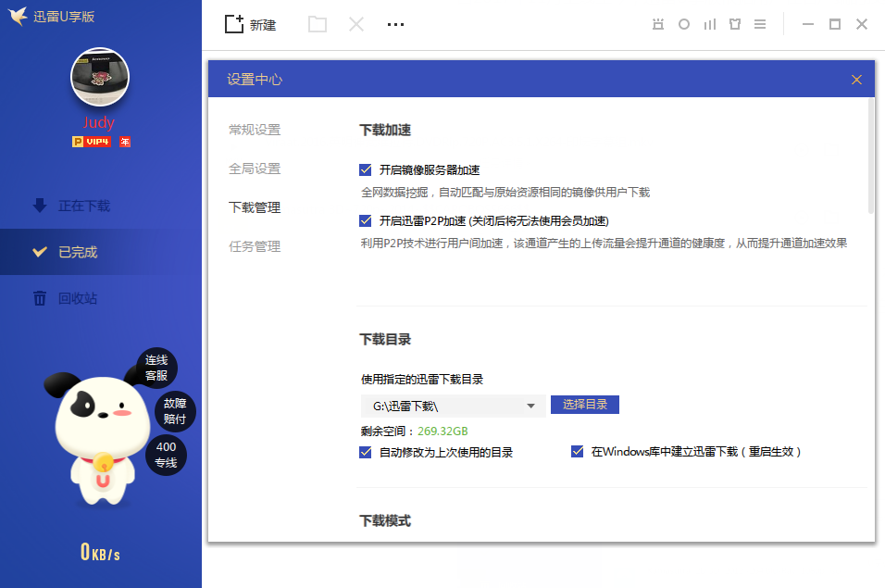Click the 连线客服 bubble

(156, 368)
